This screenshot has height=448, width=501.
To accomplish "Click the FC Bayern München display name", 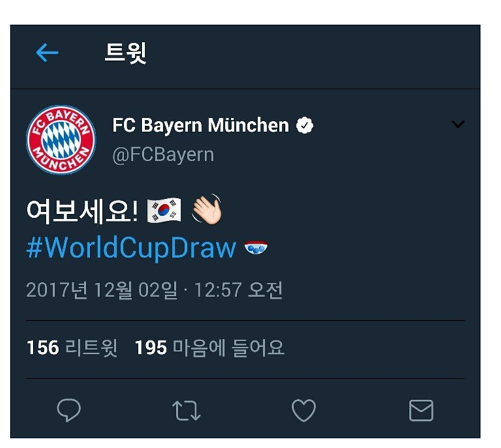I will pos(200,125).
